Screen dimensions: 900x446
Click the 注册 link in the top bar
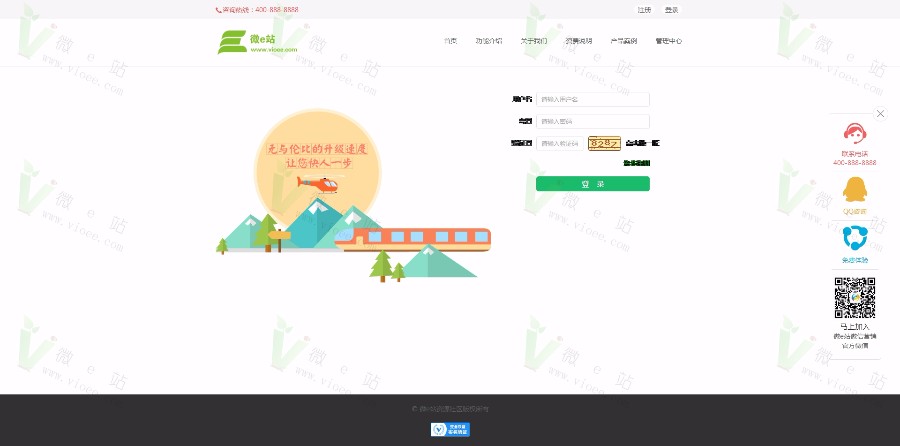click(x=644, y=10)
